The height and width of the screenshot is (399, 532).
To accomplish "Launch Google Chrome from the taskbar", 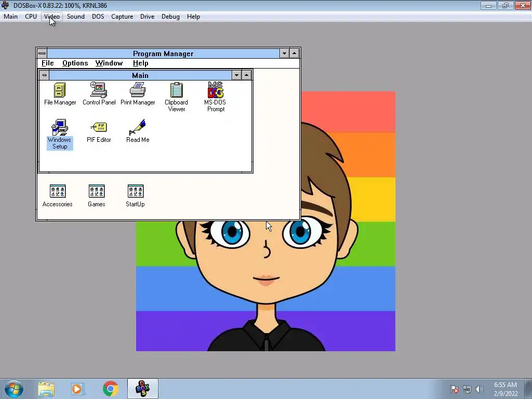I will tap(110, 389).
